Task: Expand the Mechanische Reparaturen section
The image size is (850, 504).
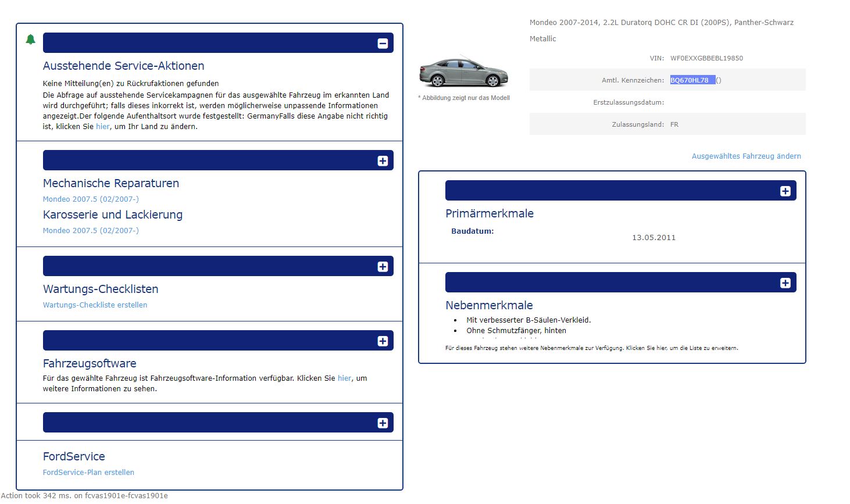Action: click(383, 161)
